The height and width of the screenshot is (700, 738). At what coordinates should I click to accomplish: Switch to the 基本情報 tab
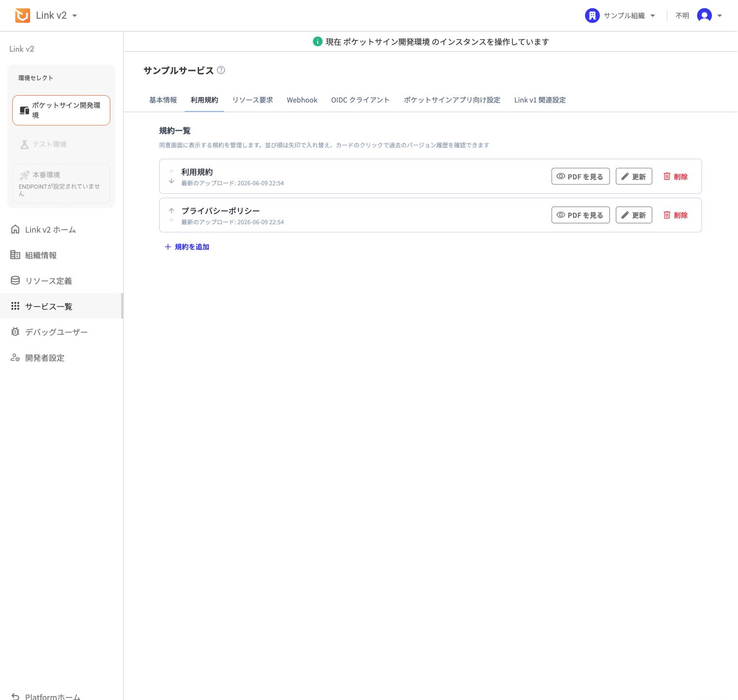click(x=163, y=100)
